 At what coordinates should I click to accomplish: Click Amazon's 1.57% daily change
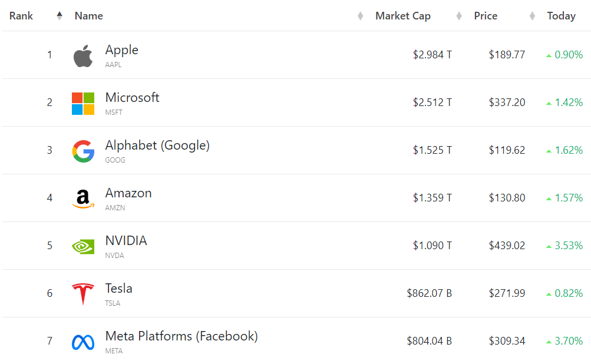[568, 198]
